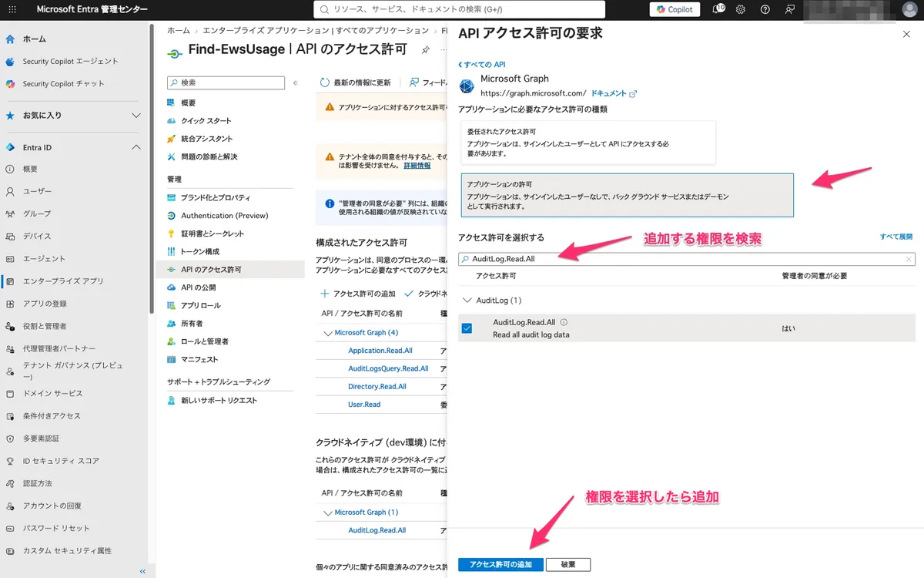
Task: Collapse the AuditLog (1) permission group
Action: coord(466,300)
